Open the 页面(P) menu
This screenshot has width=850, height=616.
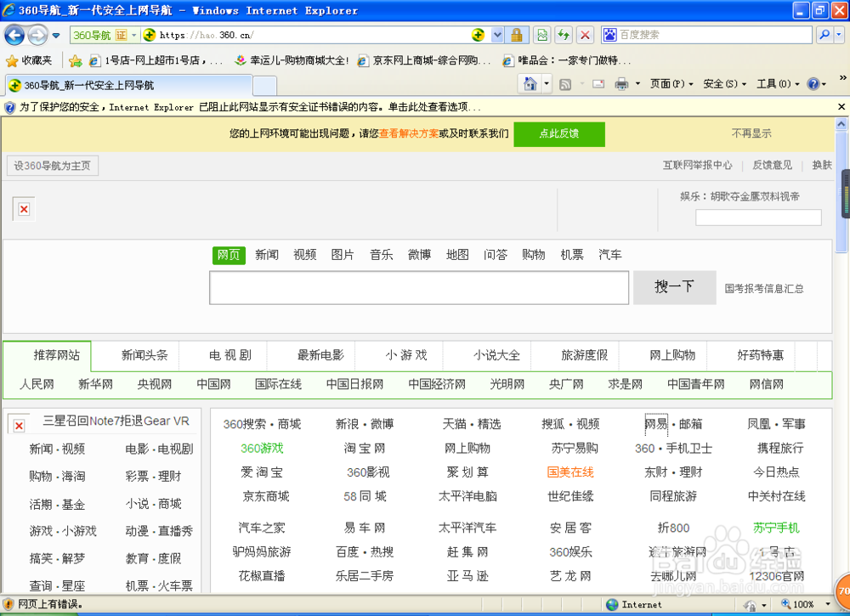pyautogui.click(x=671, y=84)
